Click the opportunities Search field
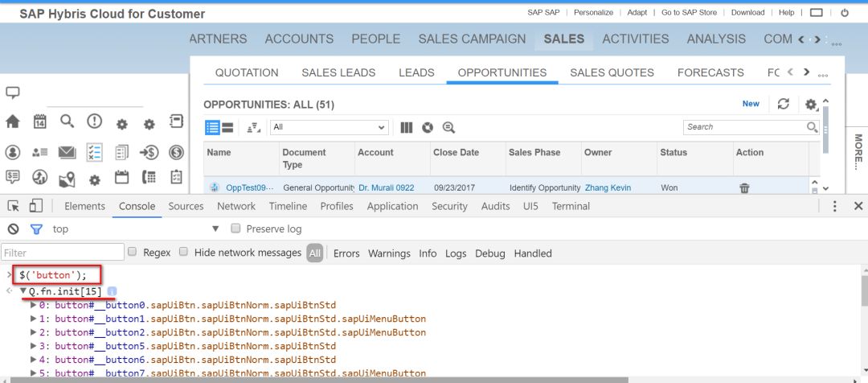The height and width of the screenshot is (383, 868). (746, 127)
